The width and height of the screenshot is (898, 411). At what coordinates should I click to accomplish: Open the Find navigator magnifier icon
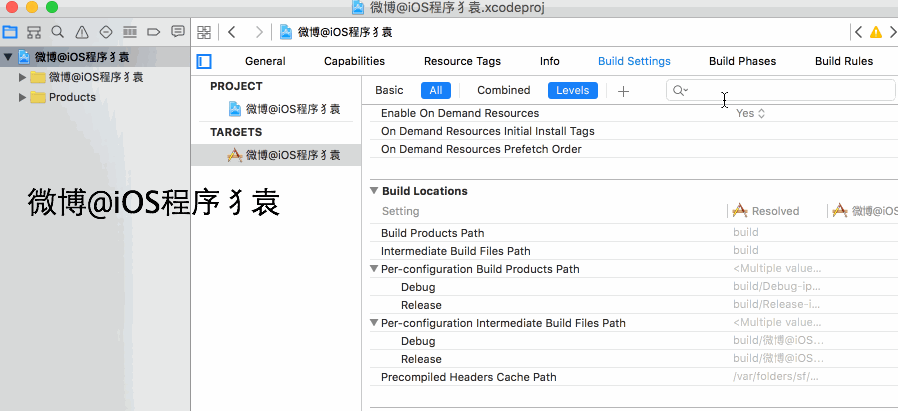click(58, 32)
